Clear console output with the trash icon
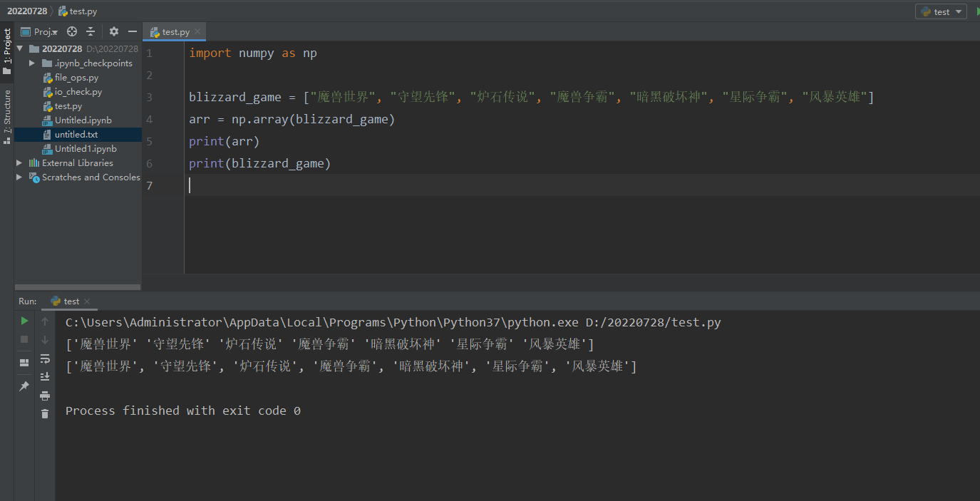This screenshot has width=980, height=501. (x=45, y=413)
